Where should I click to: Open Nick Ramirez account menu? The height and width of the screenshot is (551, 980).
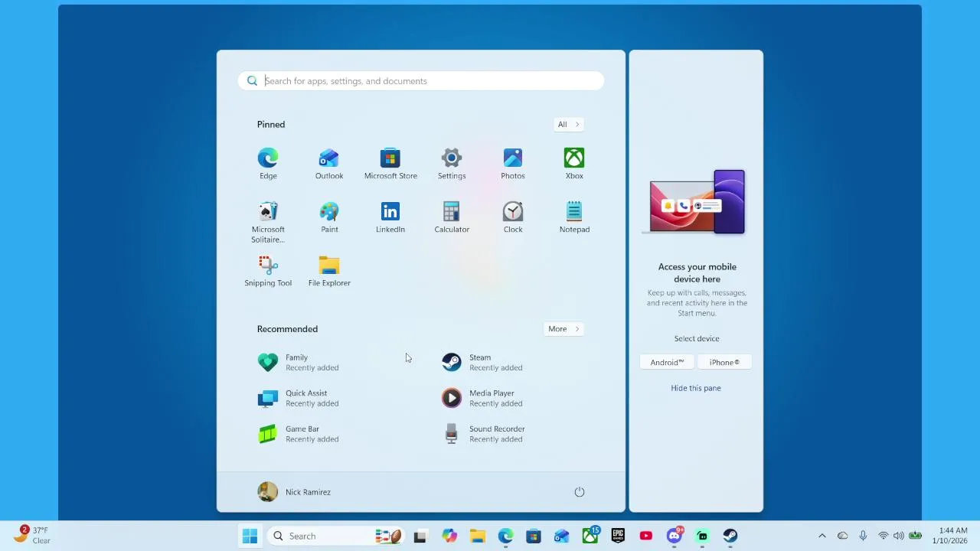[295, 492]
